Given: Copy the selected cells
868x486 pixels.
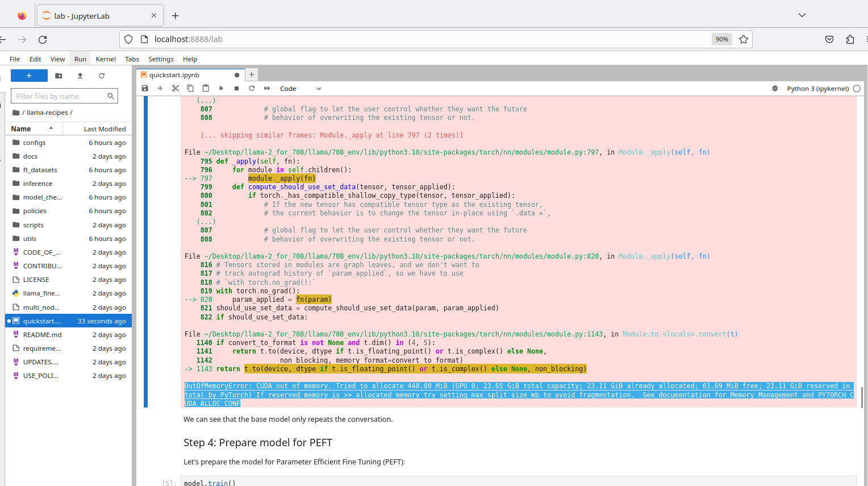Looking at the screenshot, I should coord(190,88).
